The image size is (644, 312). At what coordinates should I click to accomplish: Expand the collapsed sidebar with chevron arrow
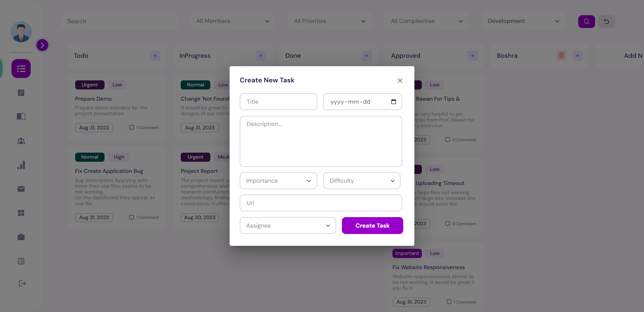point(42,45)
